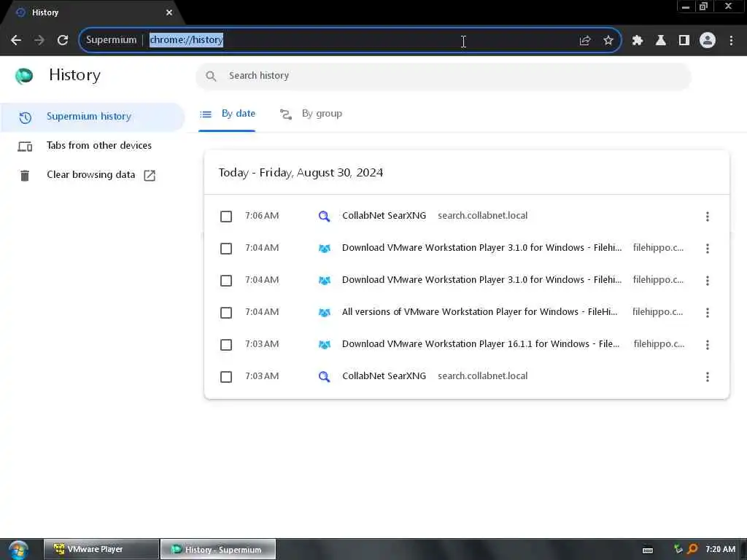Screen dimensions: 747x560
Task: Open first Download VMware Workstation Player 3.1.0 link
Action: [x=481, y=248]
